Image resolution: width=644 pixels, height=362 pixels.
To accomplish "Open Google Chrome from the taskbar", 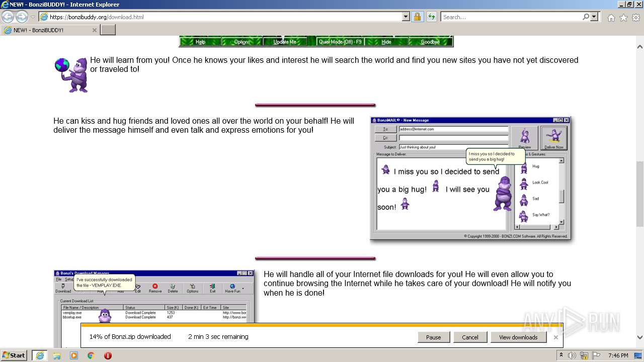I will 91,355.
